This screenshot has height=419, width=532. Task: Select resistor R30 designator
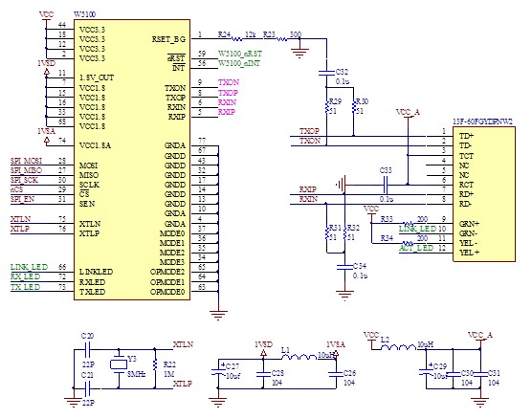(362, 101)
